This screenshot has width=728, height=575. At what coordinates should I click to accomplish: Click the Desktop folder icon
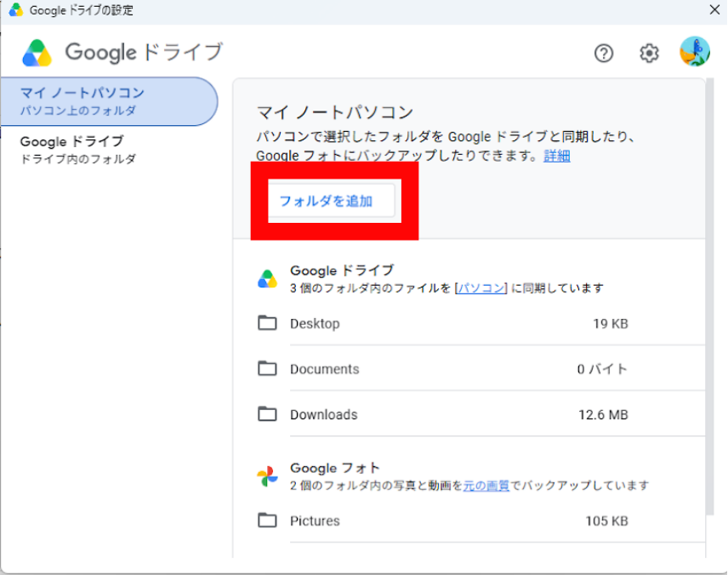click(267, 322)
